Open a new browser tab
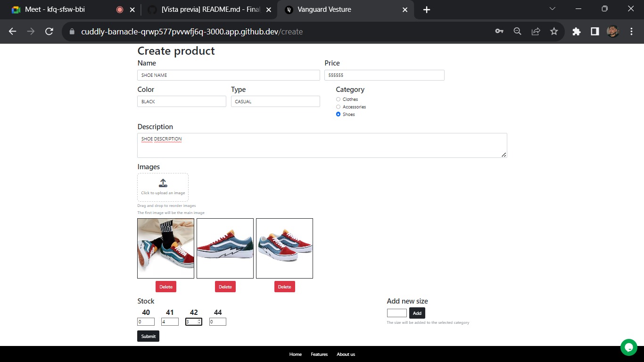 (x=426, y=9)
